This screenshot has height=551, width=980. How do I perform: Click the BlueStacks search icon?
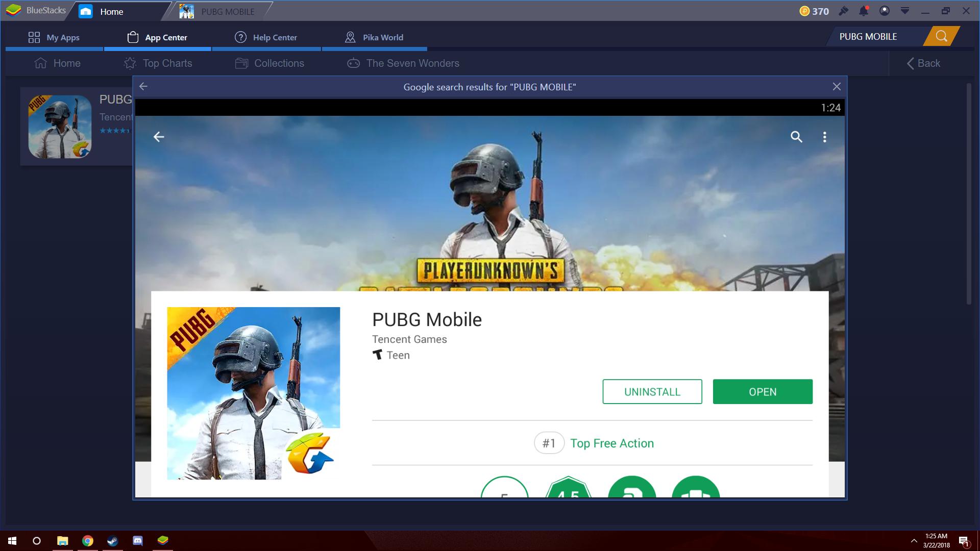tap(942, 36)
